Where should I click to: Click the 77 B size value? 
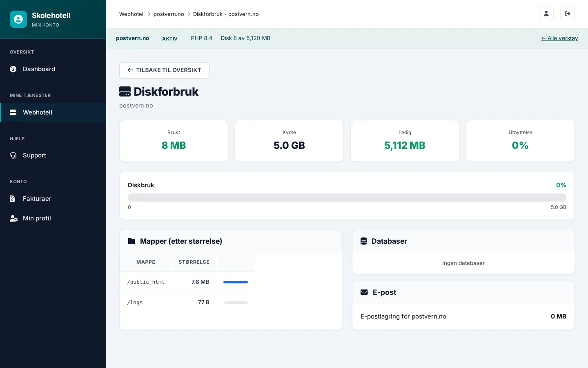(204, 303)
